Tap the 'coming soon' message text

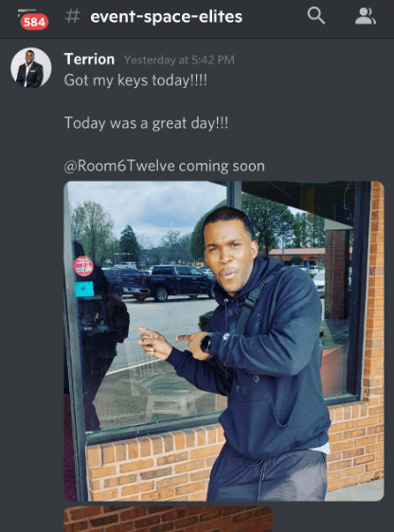(x=222, y=166)
